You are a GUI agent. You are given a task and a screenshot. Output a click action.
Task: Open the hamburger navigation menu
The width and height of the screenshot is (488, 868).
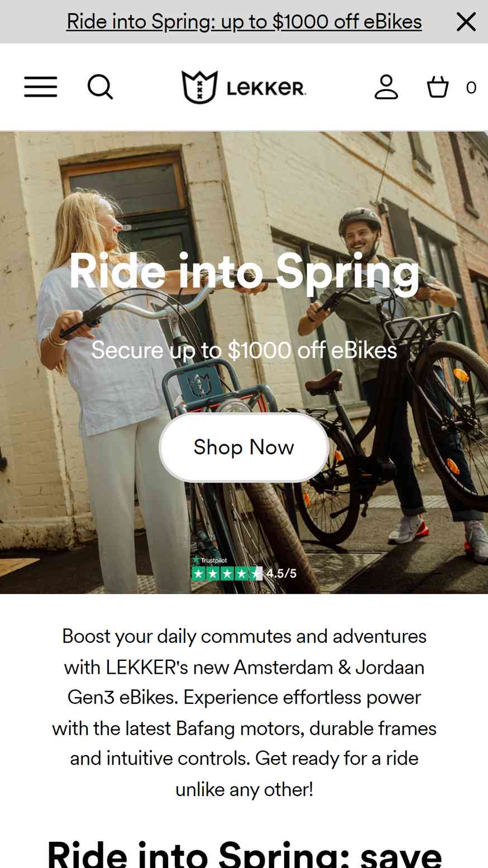(x=40, y=87)
